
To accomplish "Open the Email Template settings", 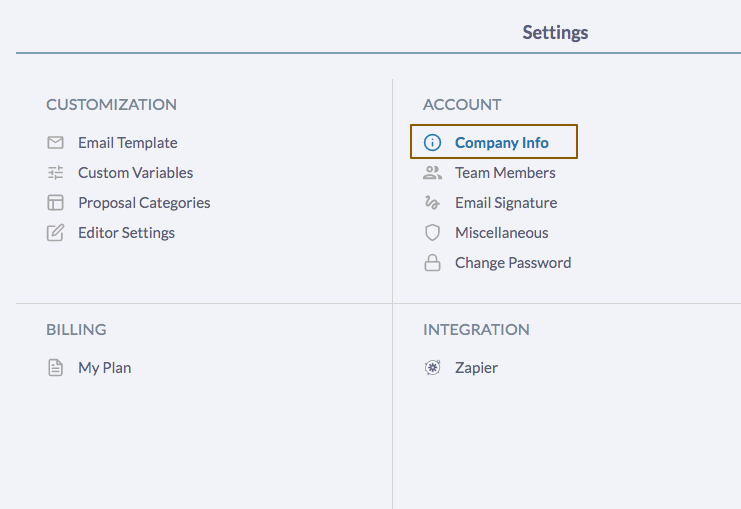I will coord(128,143).
